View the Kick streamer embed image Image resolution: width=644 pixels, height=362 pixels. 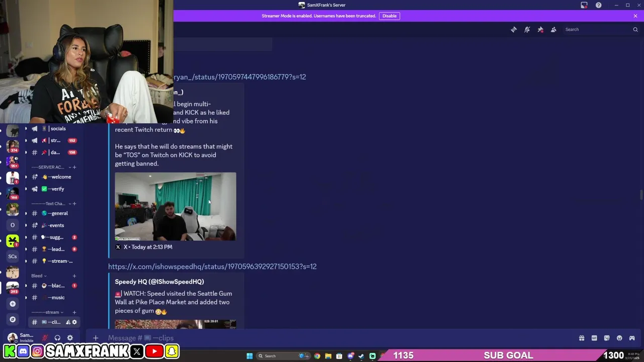tap(175, 207)
